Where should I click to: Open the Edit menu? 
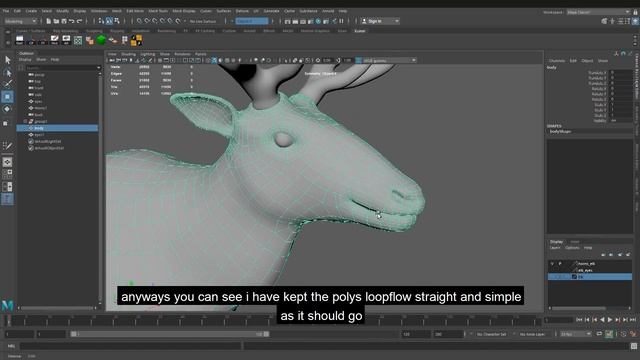(x=17, y=11)
